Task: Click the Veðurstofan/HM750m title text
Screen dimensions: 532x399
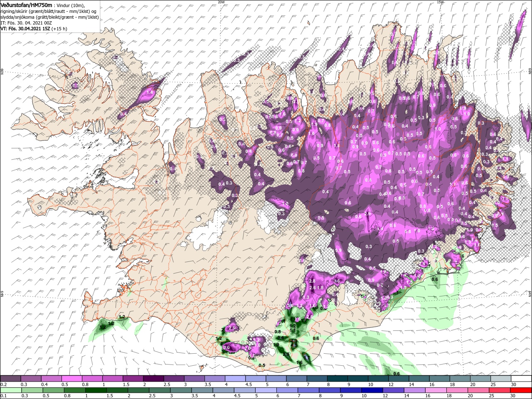Action: point(27,5)
